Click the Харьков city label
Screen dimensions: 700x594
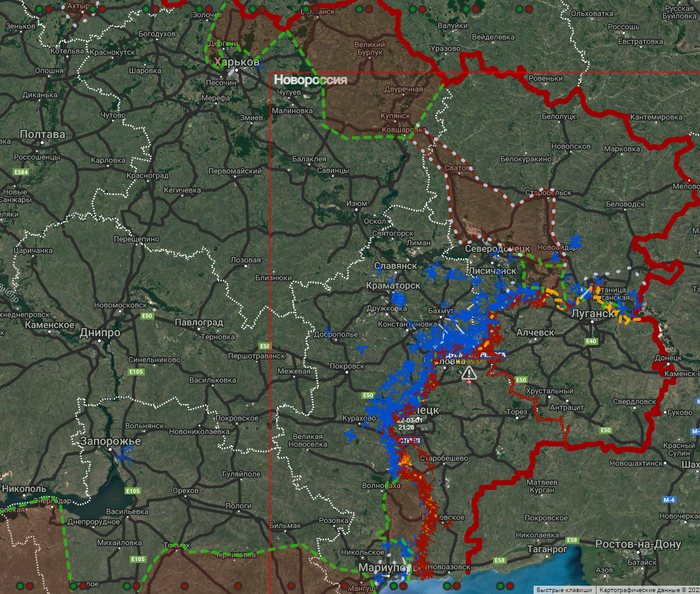[237, 62]
